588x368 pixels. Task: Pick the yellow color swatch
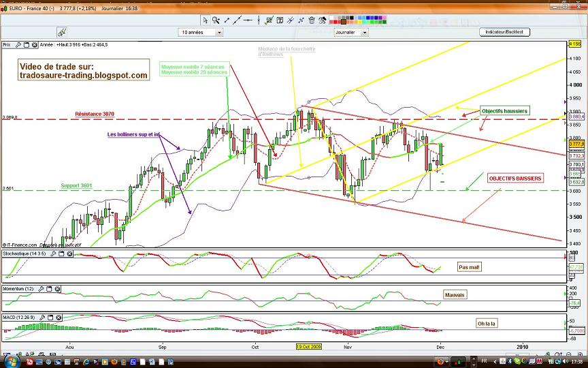(x=360, y=22)
